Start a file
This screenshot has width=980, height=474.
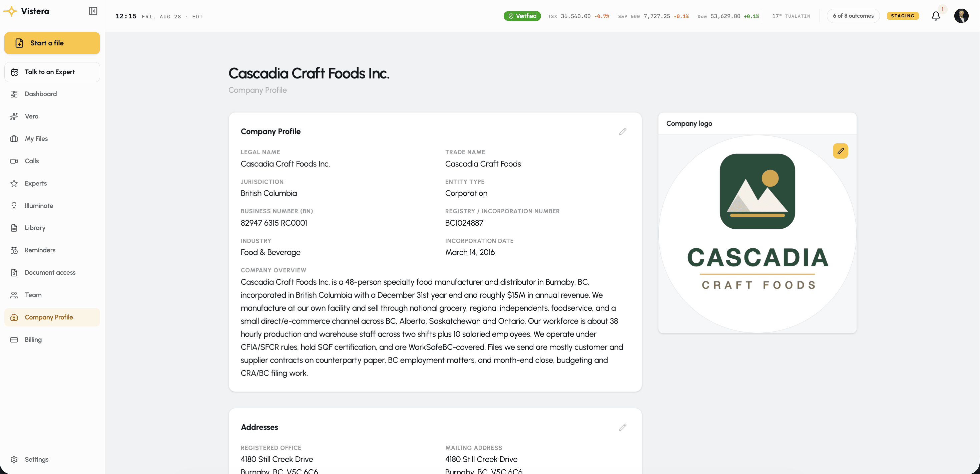52,43
